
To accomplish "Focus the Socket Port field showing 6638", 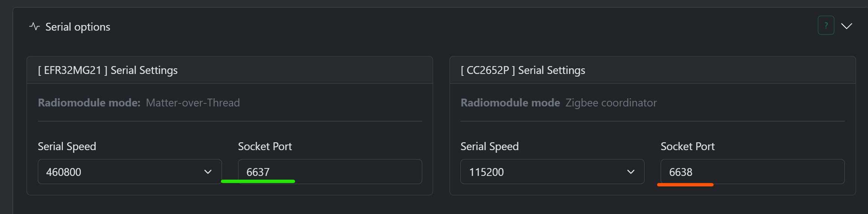I will [x=752, y=172].
